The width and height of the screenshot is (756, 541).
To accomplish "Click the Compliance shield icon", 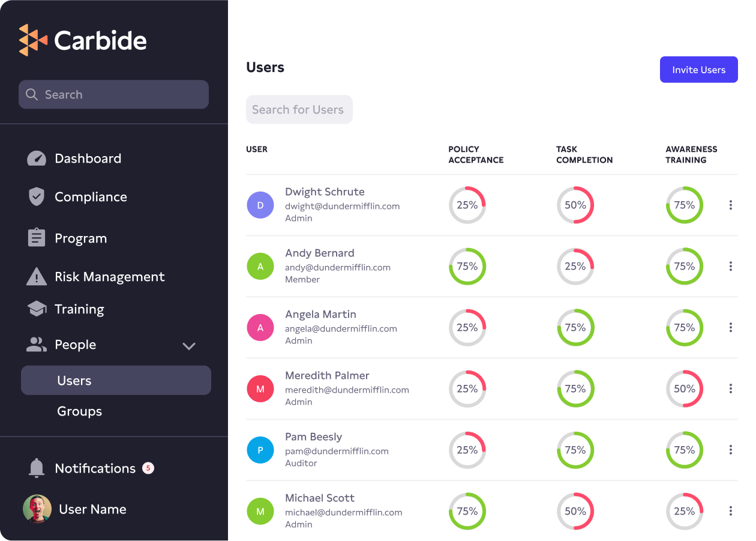I will point(37,197).
